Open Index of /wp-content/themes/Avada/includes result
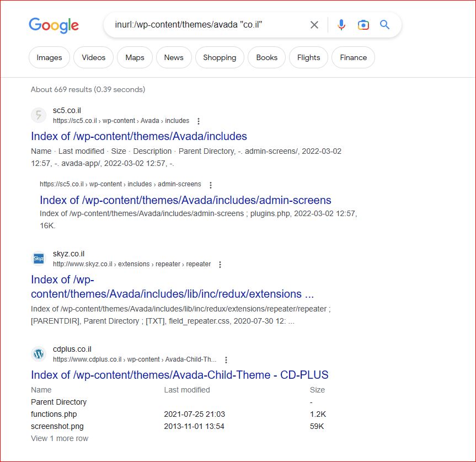The height and width of the screenshot is (462, 476). pos(139,136)
